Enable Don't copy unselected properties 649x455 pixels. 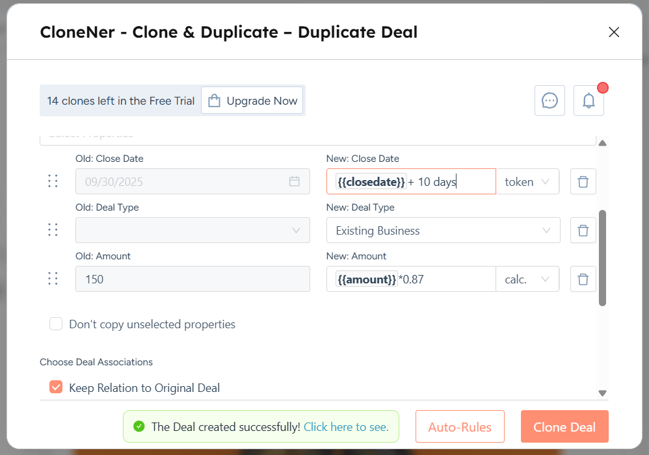56,324
